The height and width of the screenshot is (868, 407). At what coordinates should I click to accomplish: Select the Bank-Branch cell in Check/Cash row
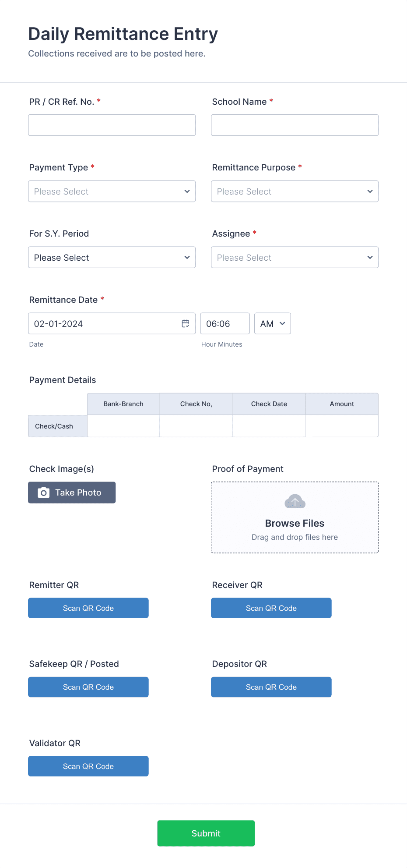123,426
